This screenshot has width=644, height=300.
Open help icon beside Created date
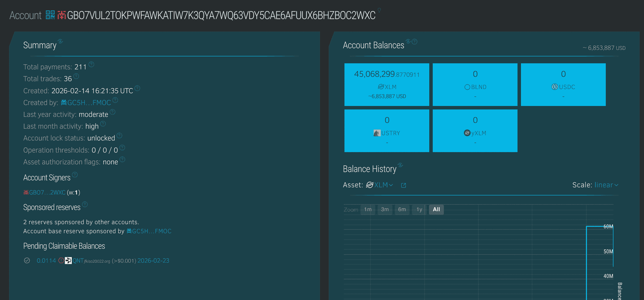pos(137,88)
